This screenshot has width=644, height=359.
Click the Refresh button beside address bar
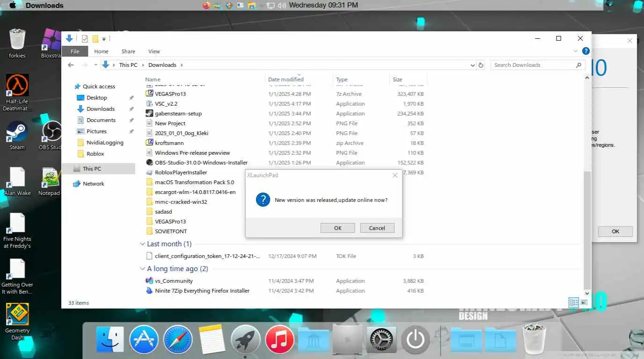coord(481,65)
